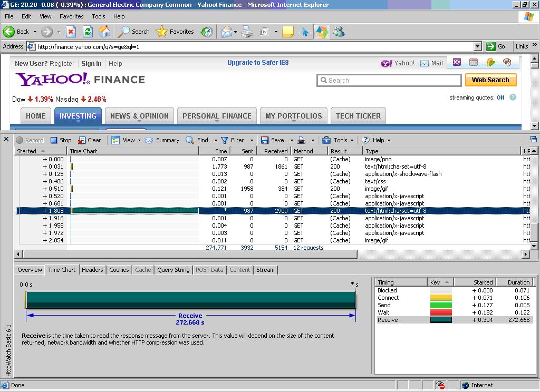Open the Tools menu in IE menu bar
This screenshot has height=392, width=540.
(99, 16)
